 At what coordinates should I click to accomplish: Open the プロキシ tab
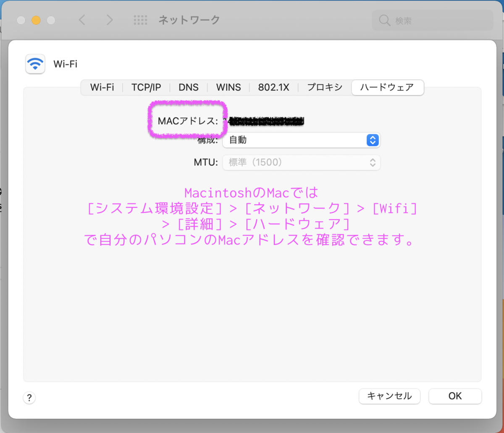point(324,87)
